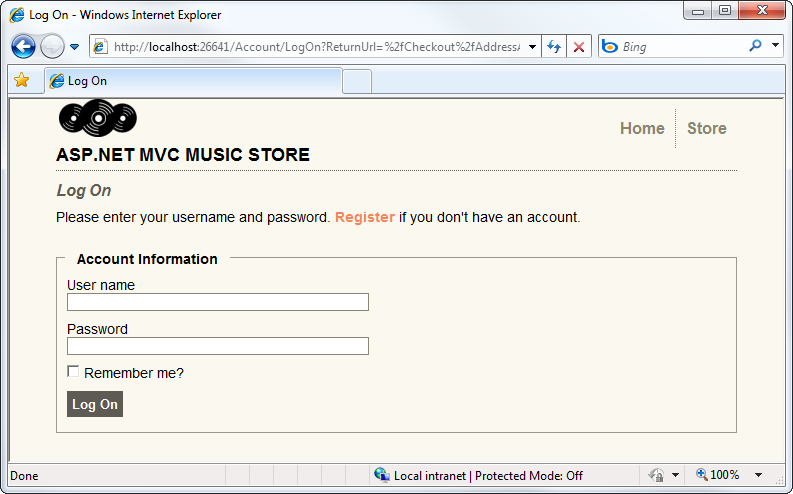Click the Refresh page icon
Viewport: 793px width, 494px height.
click(553, 47)
